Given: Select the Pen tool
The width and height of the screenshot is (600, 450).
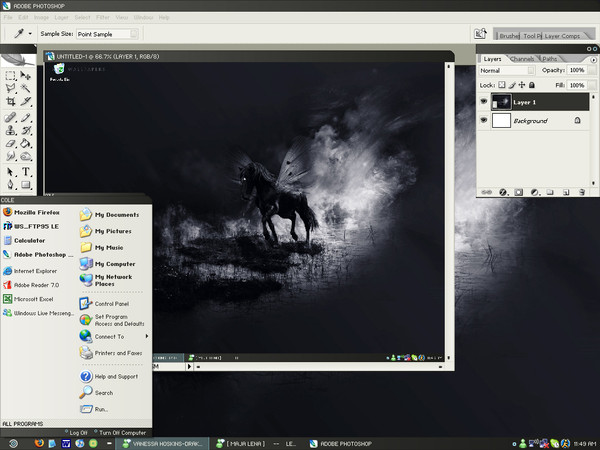Looking at the screenshot, I should point(10,185).
